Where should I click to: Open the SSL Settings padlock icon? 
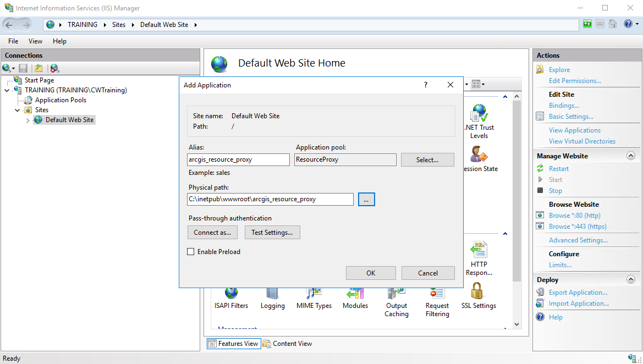pos(476,291)
